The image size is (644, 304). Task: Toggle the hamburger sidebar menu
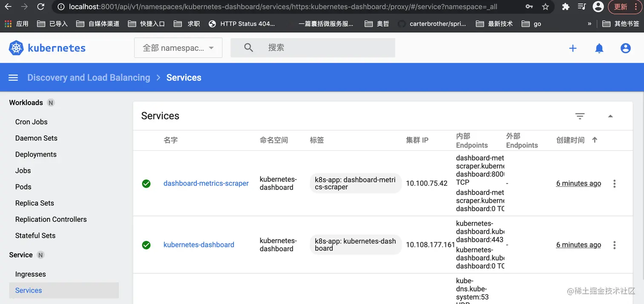(x=13, y=77)
